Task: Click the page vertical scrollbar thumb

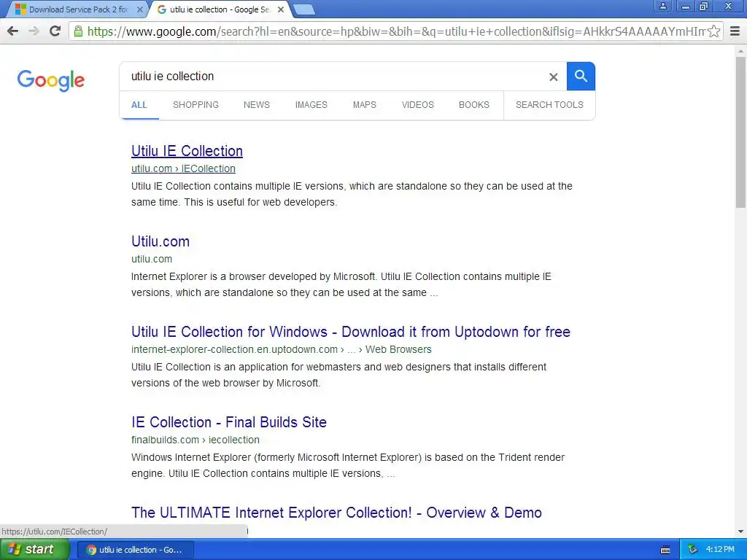Action: tap(740, 133)
